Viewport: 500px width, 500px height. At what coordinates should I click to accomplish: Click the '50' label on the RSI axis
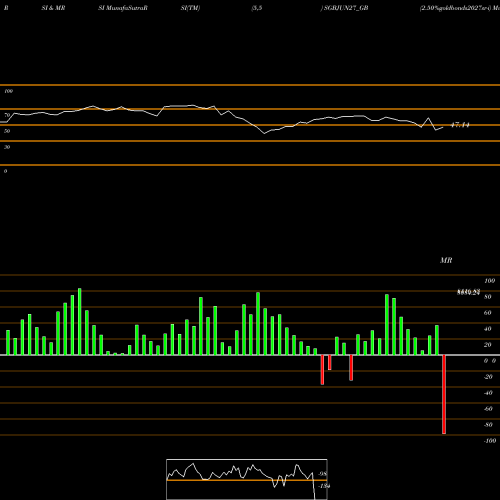[x=7, y=131]
